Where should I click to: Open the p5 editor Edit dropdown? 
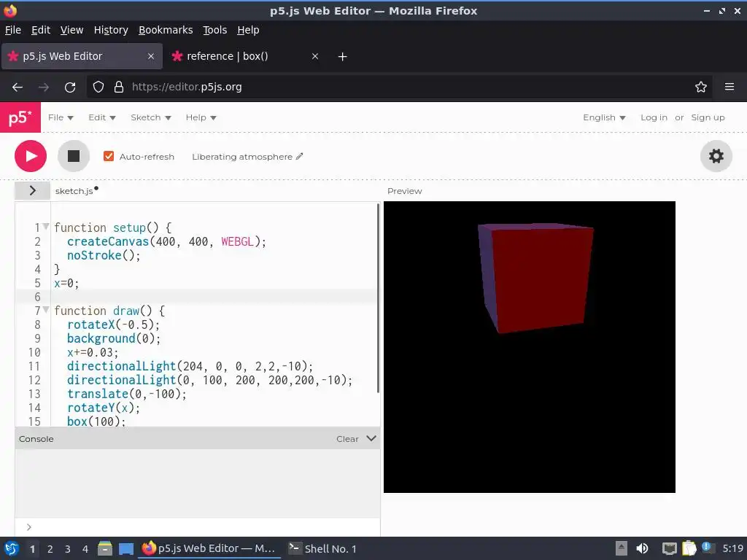point(102,117)
